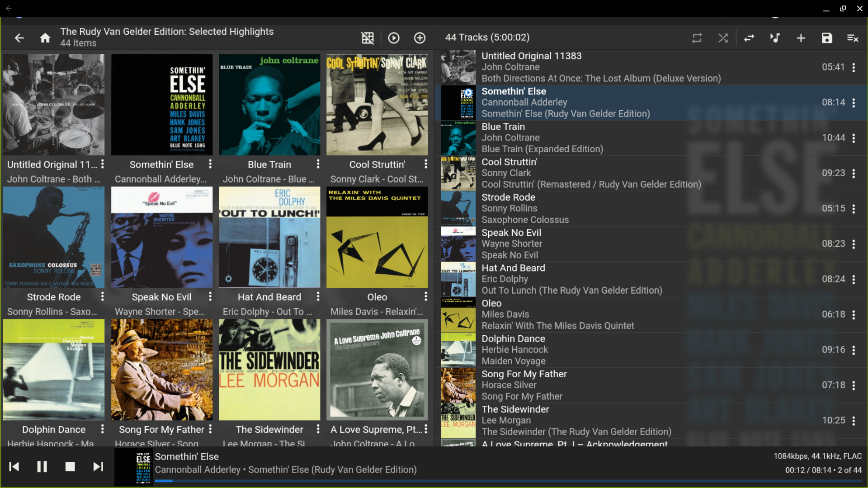
Task: Go back using the browse back arrow
Action: coord(19,38)
